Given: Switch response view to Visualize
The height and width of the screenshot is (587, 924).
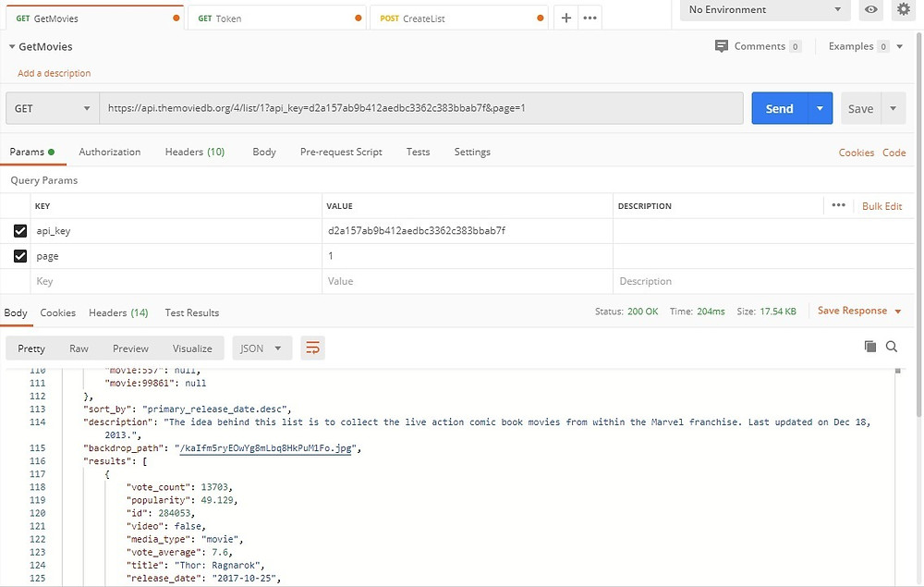Looking at the screenshot, I should coord(192,349).
